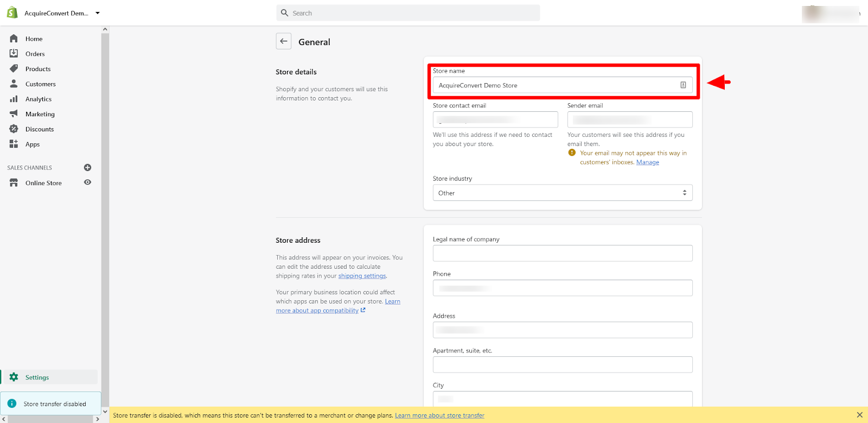Expand the Store industry dropdown

[562, 193]
